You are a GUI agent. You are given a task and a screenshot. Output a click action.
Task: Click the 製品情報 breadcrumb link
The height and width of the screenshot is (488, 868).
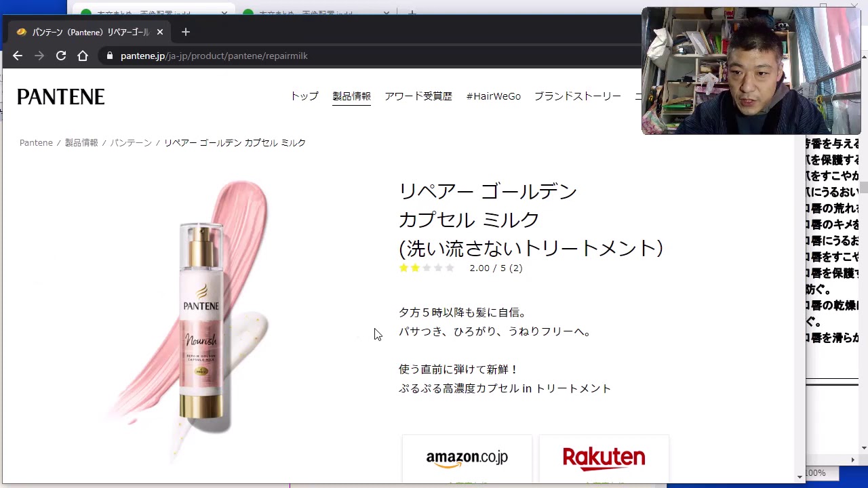(x=81, y=143)
